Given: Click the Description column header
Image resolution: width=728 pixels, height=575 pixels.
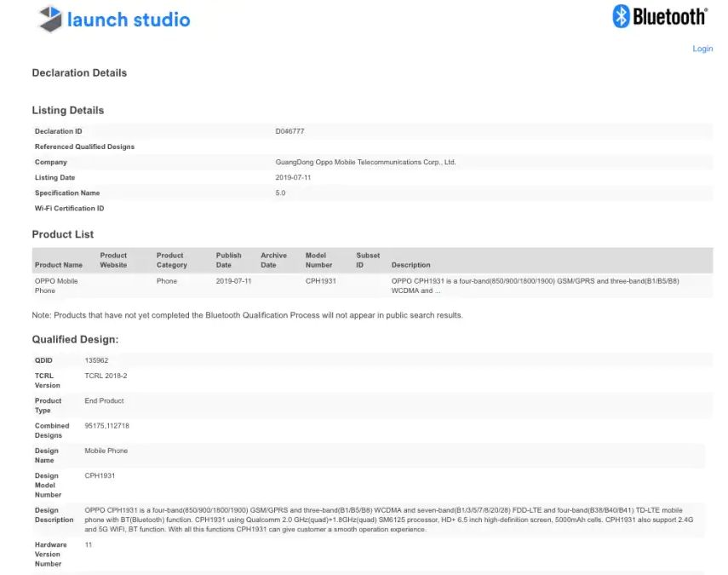Looking at the screenshot, I should coord(411,265).
